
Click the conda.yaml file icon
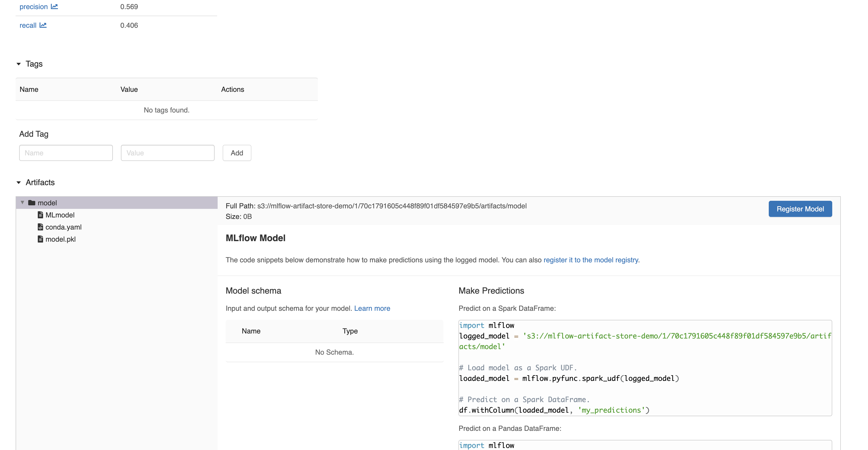pyautogui.click(x=41, y=227)
